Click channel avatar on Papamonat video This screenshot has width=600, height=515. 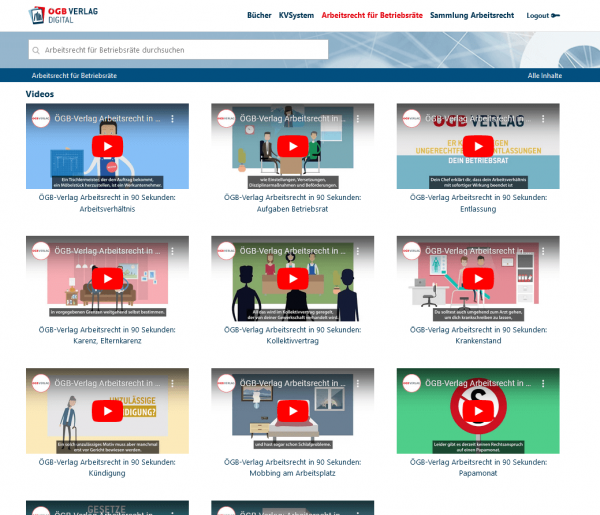click(412, 383)
